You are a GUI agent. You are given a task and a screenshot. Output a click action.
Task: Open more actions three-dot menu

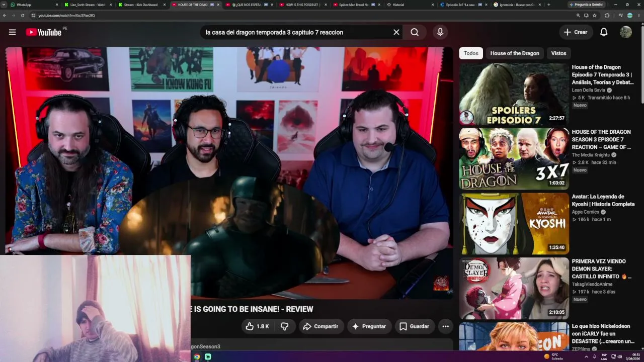coord(445,326)
